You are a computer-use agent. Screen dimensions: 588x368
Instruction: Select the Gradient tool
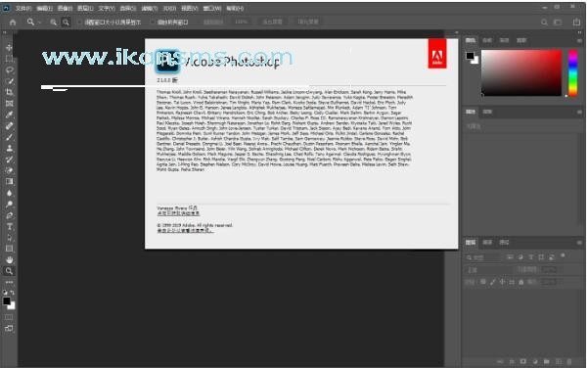[x=9, y=182]
